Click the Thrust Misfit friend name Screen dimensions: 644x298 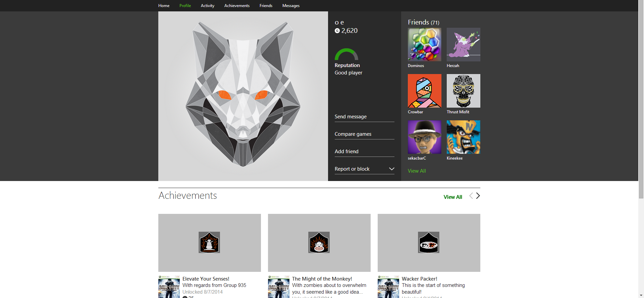click(x=458, y=112)
